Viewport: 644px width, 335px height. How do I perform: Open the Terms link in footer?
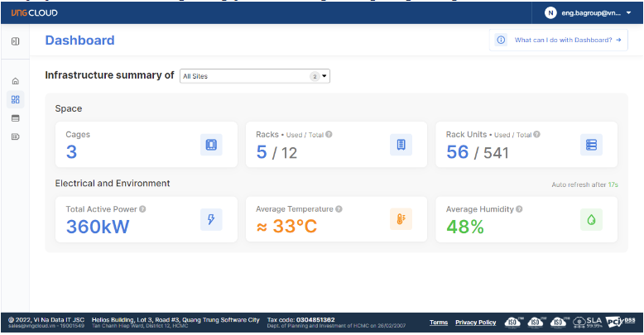click(439, 323)
